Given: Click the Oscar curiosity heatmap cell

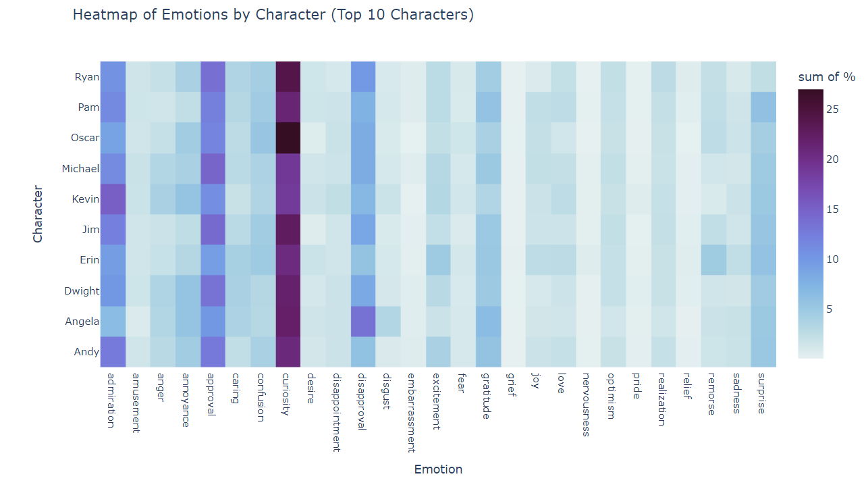Looking at the screenshot, I should 288,138.
